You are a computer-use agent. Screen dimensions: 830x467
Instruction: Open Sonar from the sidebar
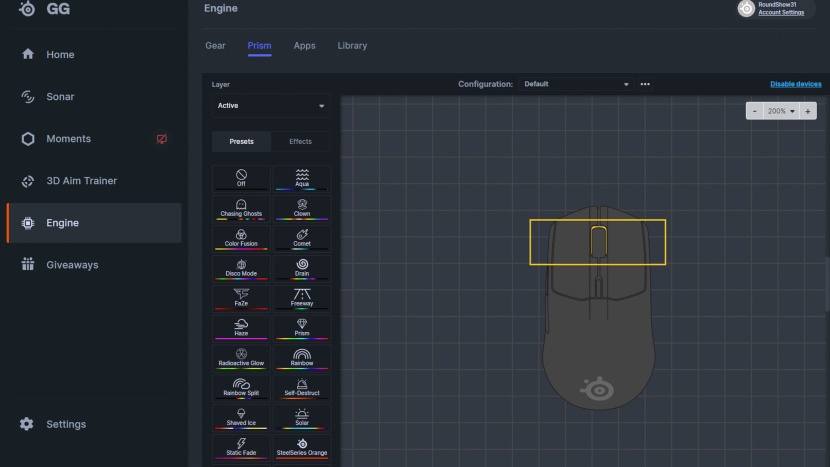point(94,96)
